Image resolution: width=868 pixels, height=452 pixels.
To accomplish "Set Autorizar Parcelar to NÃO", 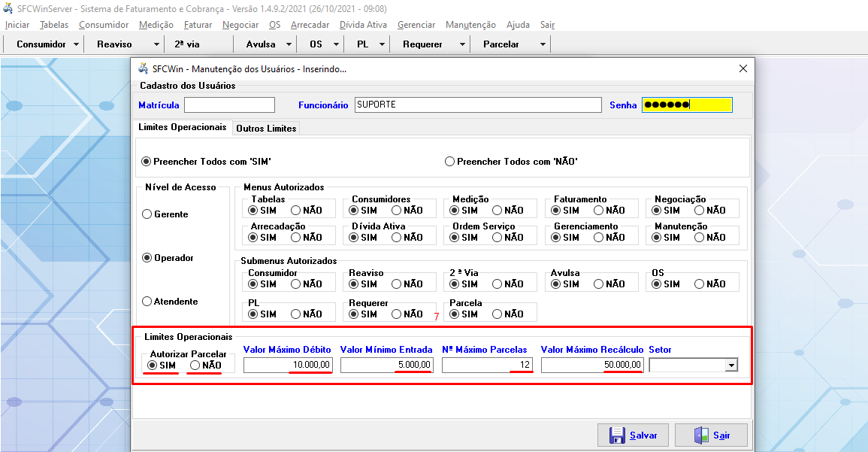I will 195,365.
